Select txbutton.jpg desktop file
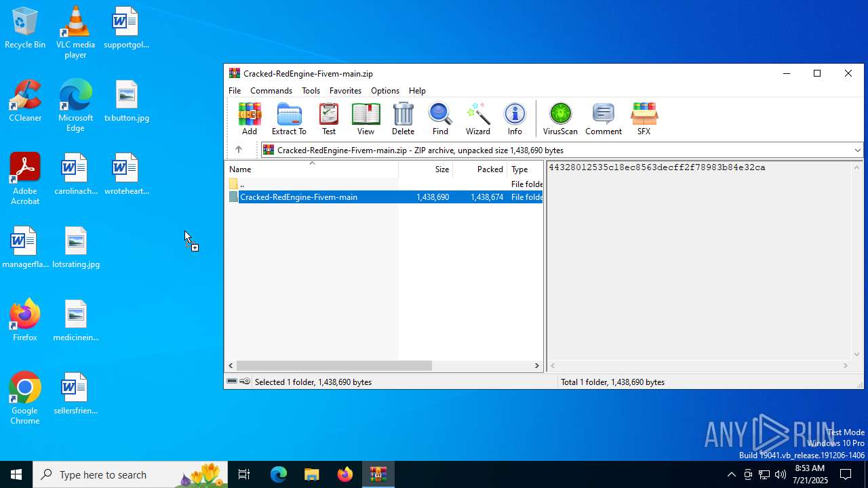Screen dimensions: 868x488 126,101
